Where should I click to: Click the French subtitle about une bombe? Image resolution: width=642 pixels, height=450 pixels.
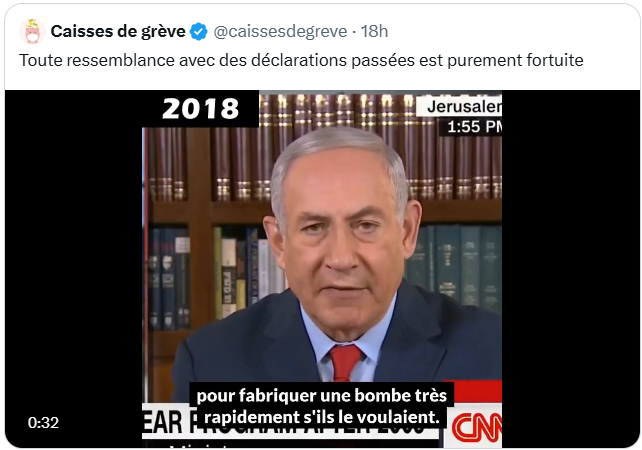click(322, 406)
